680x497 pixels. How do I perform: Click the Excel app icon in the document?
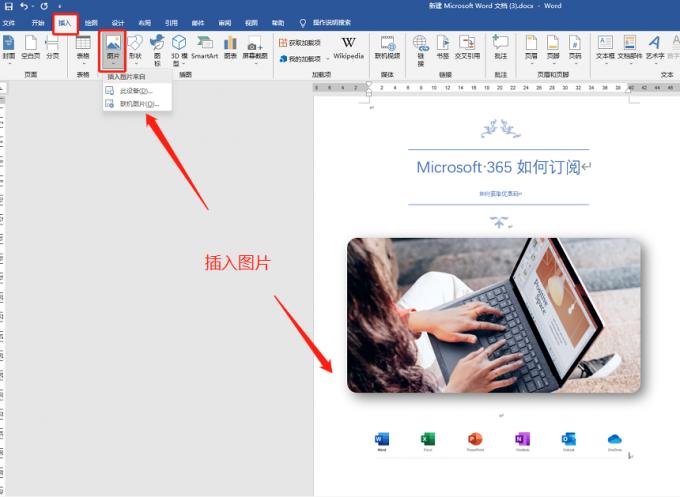click(428, 439)
